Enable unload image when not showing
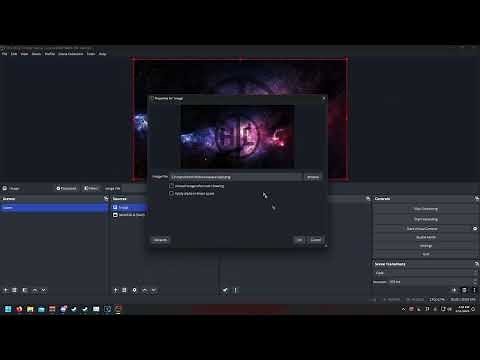The width and height of the screenshot is (480, 360). [171, 186]
